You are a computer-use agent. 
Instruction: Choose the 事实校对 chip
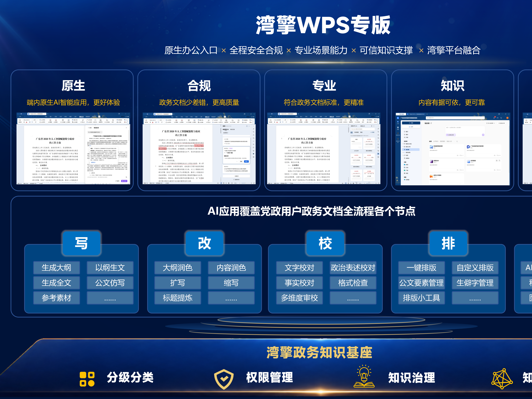(299, 283)
